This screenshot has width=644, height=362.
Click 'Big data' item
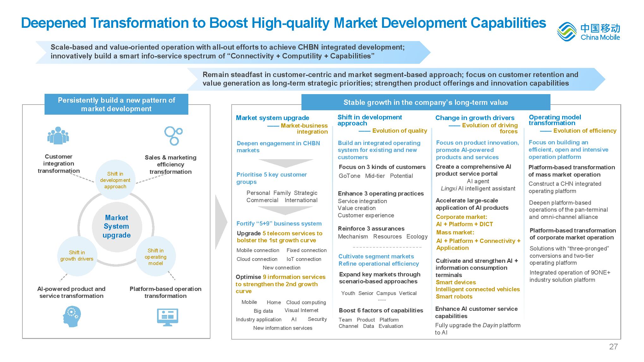pyautogui.click(x=263, y=311)
